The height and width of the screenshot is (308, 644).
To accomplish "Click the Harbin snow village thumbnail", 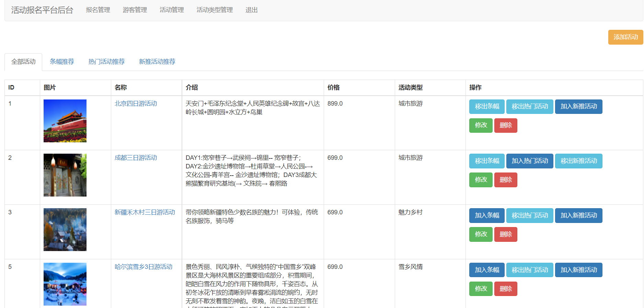I will click(x=65, y=284).
